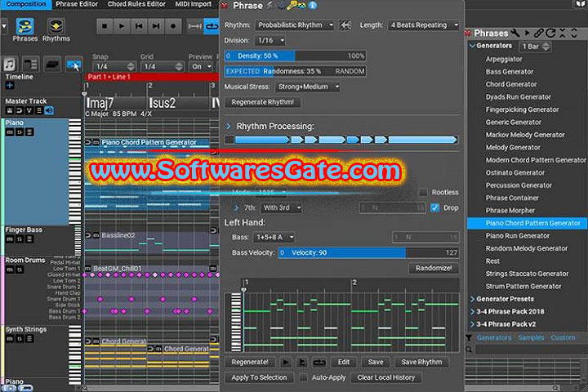588x392 pixels.
Task: Enable the Rootless checkbox
Action: pyautogui.click(x=423, y=193)
